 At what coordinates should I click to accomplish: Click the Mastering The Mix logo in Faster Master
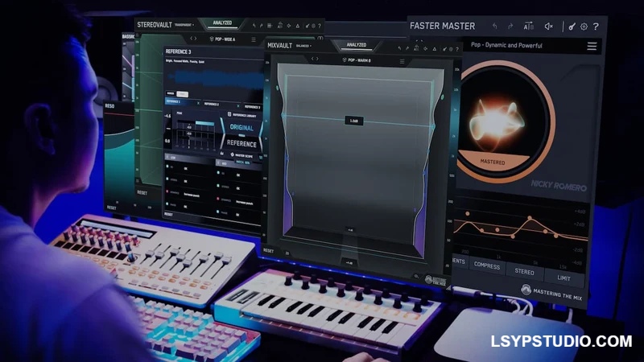pyautogui.click(x=551, y=293)
